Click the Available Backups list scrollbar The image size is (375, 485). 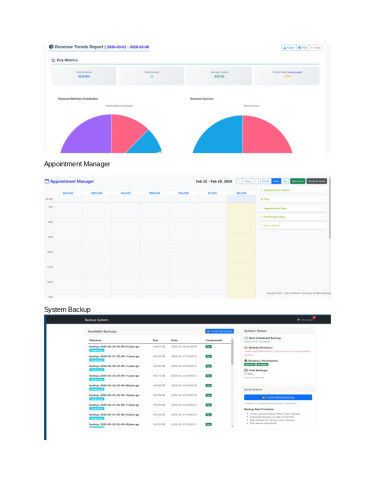pos(232,352)
